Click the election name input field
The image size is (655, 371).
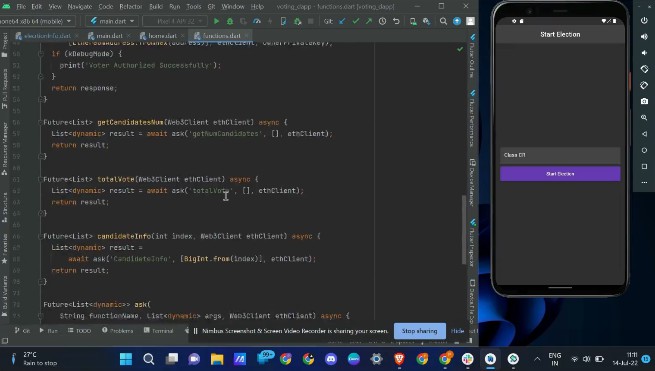pyautogui.click(x=560, y=155)
